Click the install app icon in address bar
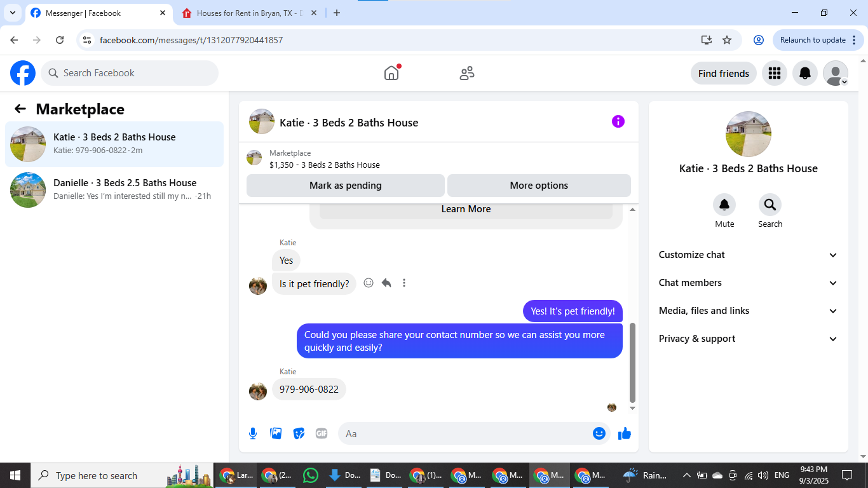The height and width of the screenshot is (488, 868). click(707, 40)
